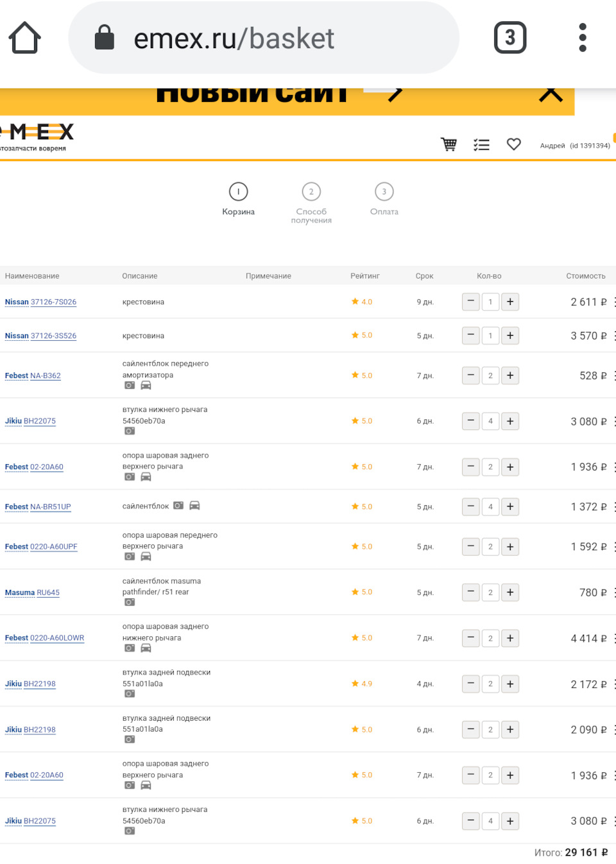Click the 4.0 star rating of Nissan 37126-7S026
Screen dimensions: 616x864
(362, 302)
